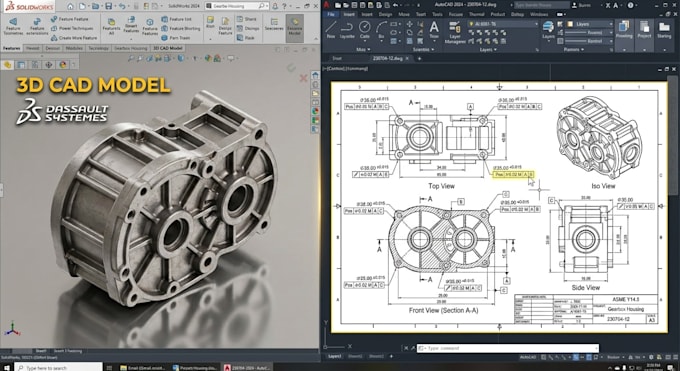Switch to the 3D CAD Model tab

pyautogui.click(x=168, y=48)
